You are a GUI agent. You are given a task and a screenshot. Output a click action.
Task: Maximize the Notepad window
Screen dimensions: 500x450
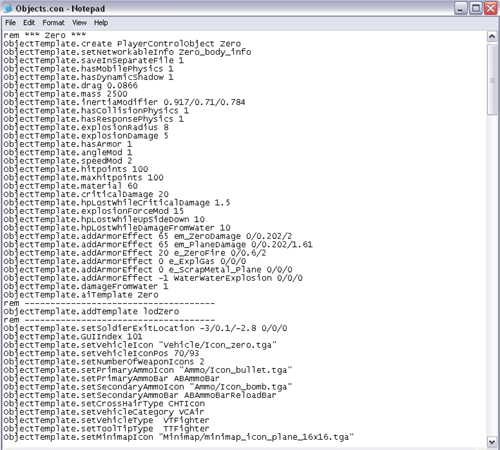[x=476, y=8]
